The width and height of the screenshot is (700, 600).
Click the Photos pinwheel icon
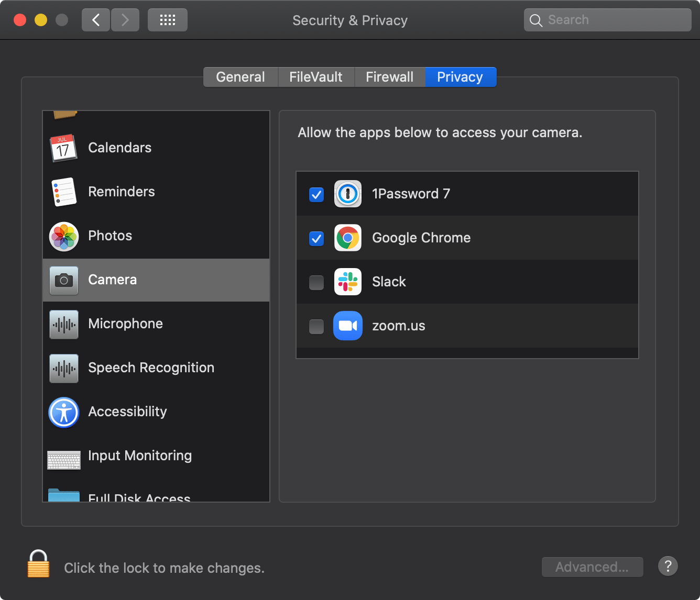click(64, 236)
